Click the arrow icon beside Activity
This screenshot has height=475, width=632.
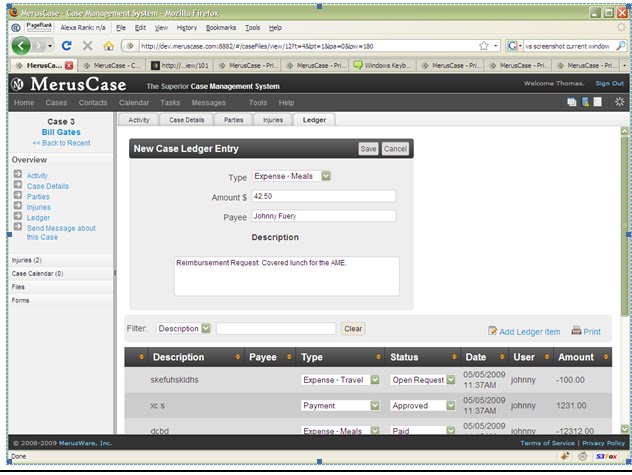[18, 174]
